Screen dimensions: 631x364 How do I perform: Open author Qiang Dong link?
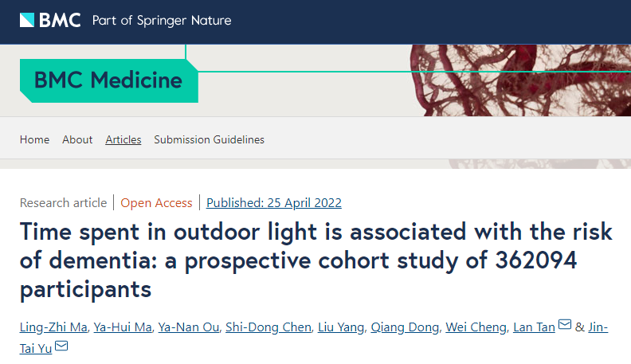click(x=405, y=327)
